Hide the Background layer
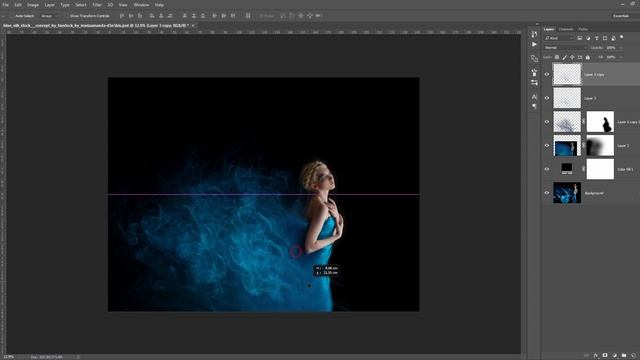The height and width of the screenshot is (360, 640). [547, 193]
